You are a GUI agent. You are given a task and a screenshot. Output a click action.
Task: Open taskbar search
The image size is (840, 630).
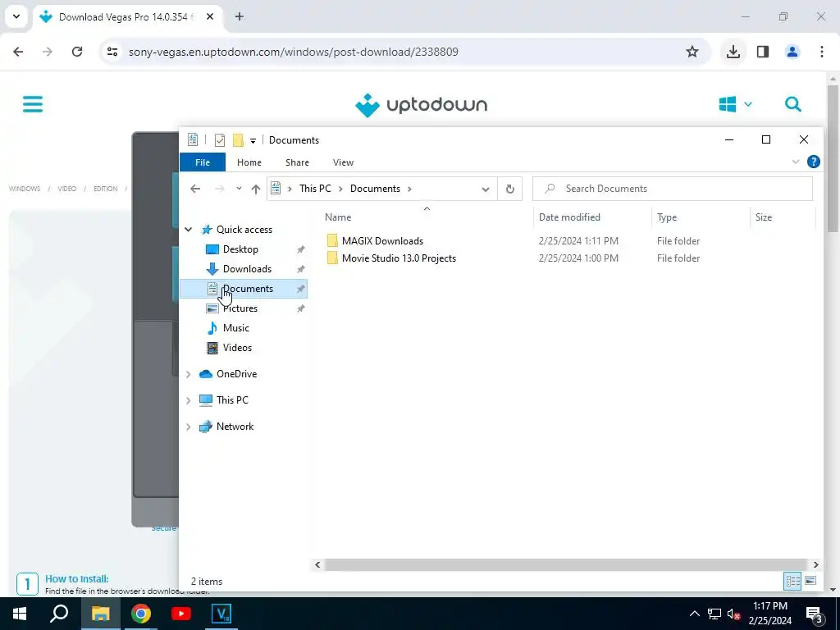click(59, 614)
